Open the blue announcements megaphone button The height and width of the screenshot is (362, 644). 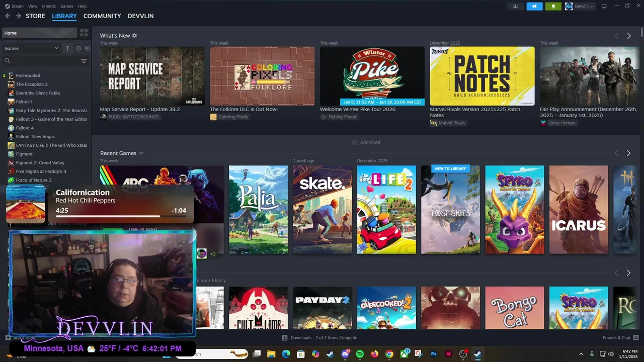534,6
